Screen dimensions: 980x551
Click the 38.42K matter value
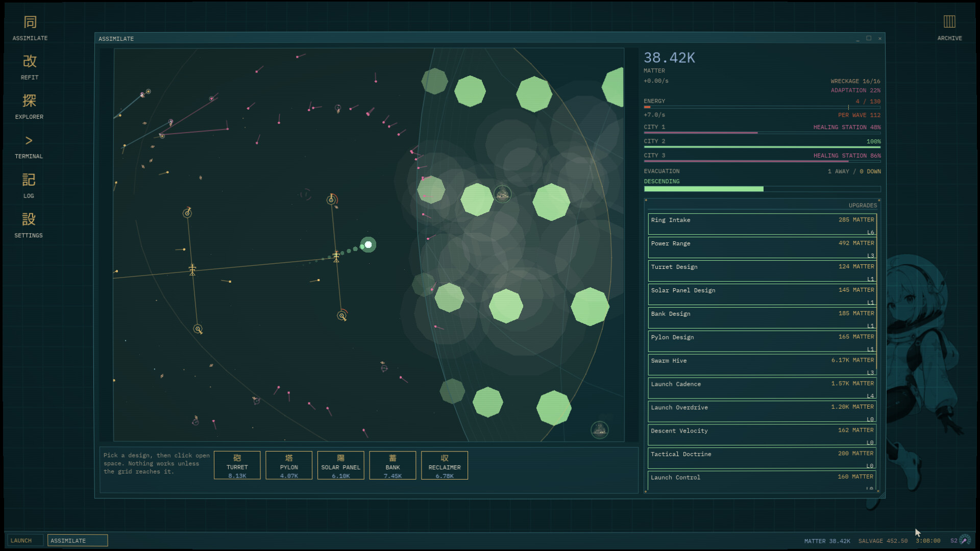(x=669, y=58)
